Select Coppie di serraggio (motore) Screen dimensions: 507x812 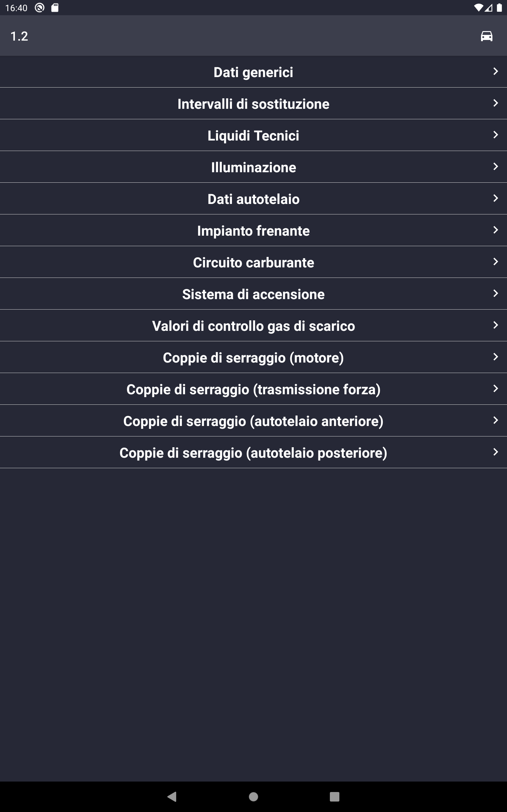[253, 357]
